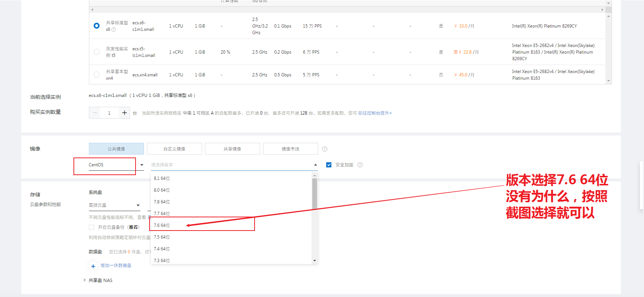Open the 前往控制台提升 link

point(375,113)
